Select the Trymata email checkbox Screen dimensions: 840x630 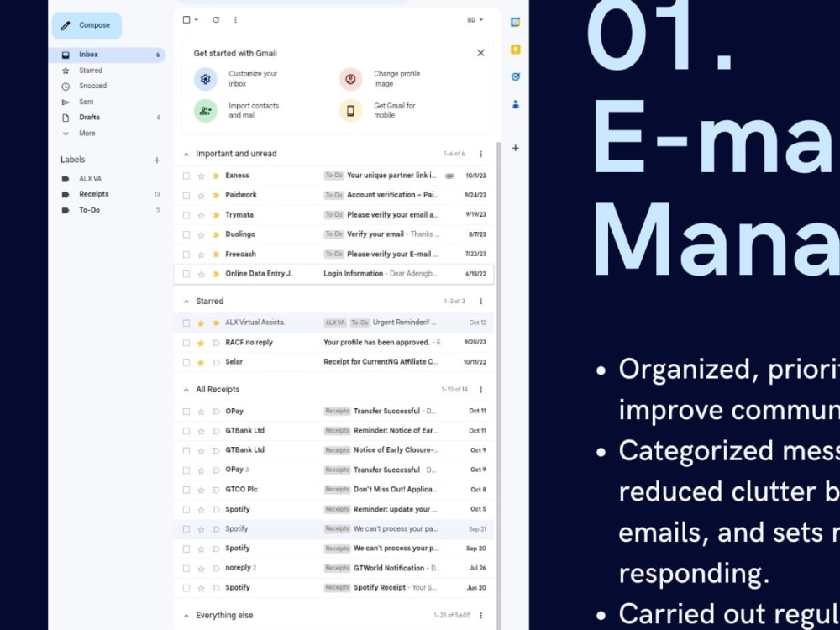pos(186,215)
